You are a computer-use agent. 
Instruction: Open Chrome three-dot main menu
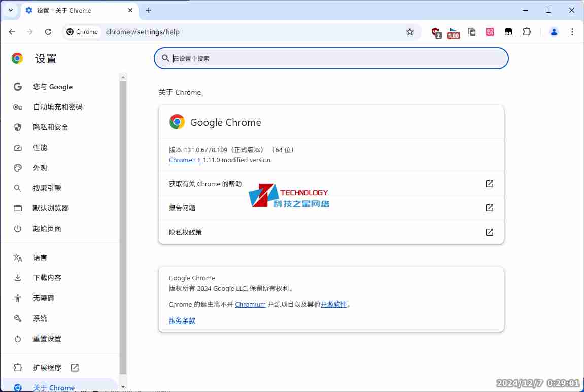[572, 32]
